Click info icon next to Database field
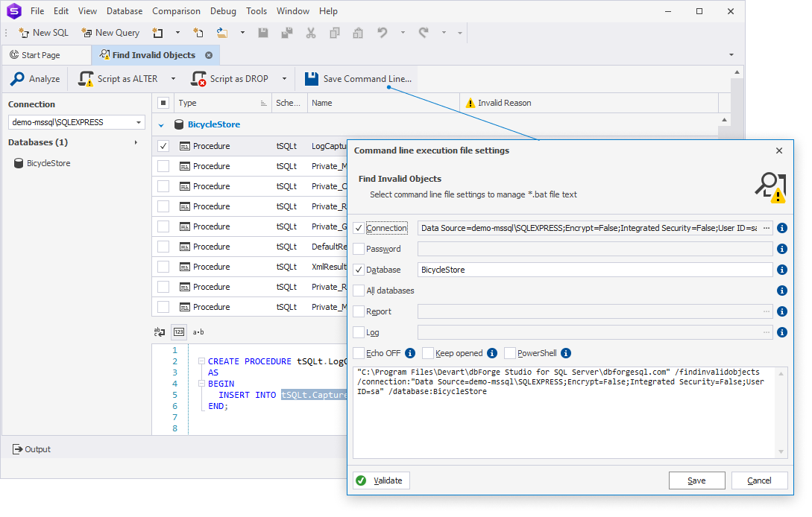Viewport: 812px width, 517px height. [x=782, y=270]
